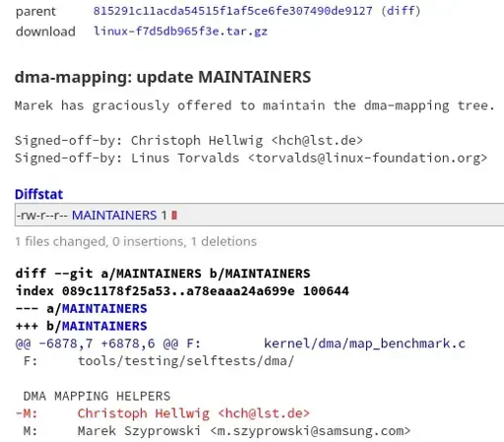Click the DMA MAPPING HELPERS context line
Viewport: 504px width, 442px height.
click(96, 396)
